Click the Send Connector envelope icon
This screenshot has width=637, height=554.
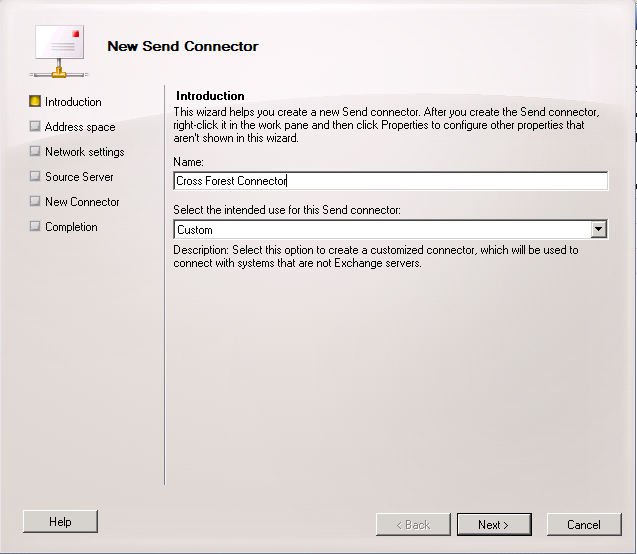tap(59, 51)
